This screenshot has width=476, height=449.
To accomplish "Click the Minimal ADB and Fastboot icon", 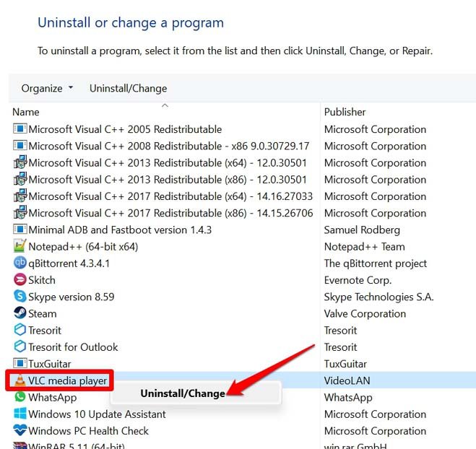I will (x=20, y=230).
